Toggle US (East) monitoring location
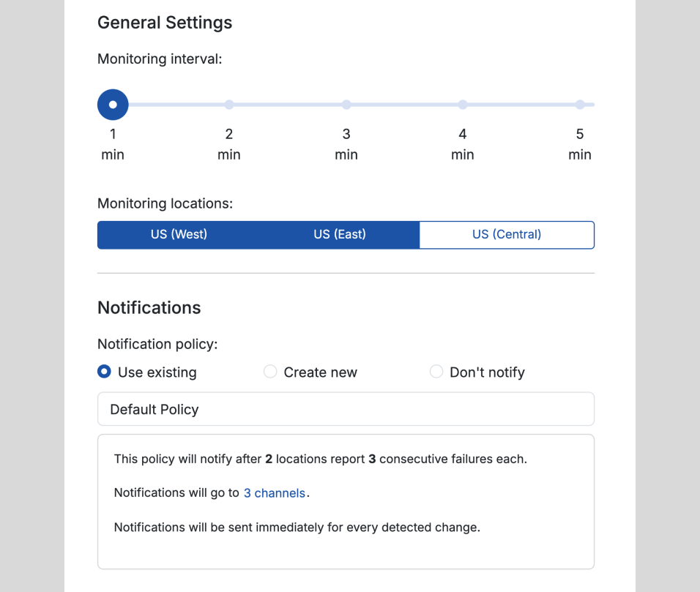This screenshot has width=700, height=592. coord(340,235)
